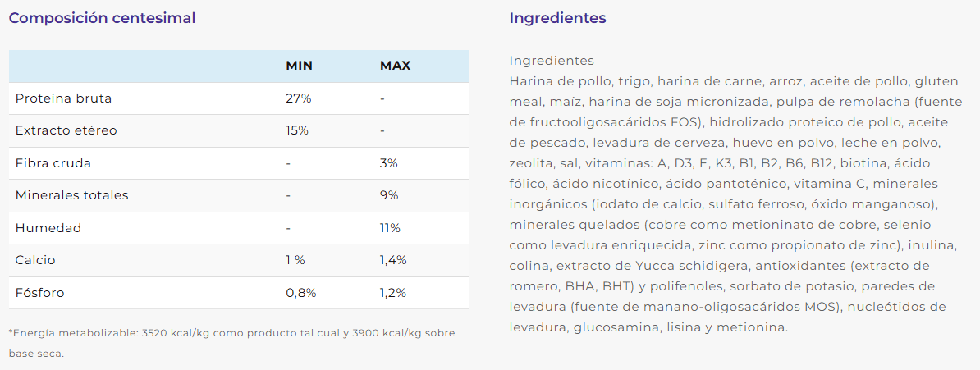Click the 1,4% calcio maximum value
This screenshot has width=980, height=370.
[x=393, y=260]
